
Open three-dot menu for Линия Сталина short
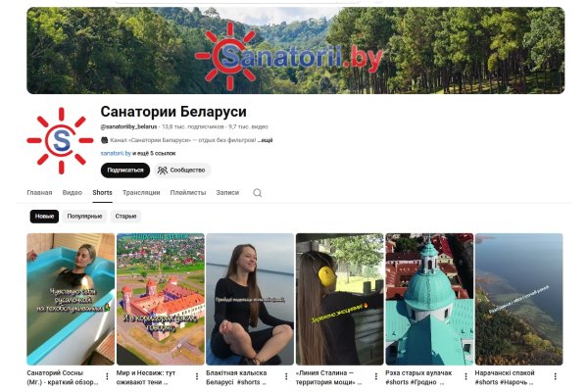click(375, 376)
